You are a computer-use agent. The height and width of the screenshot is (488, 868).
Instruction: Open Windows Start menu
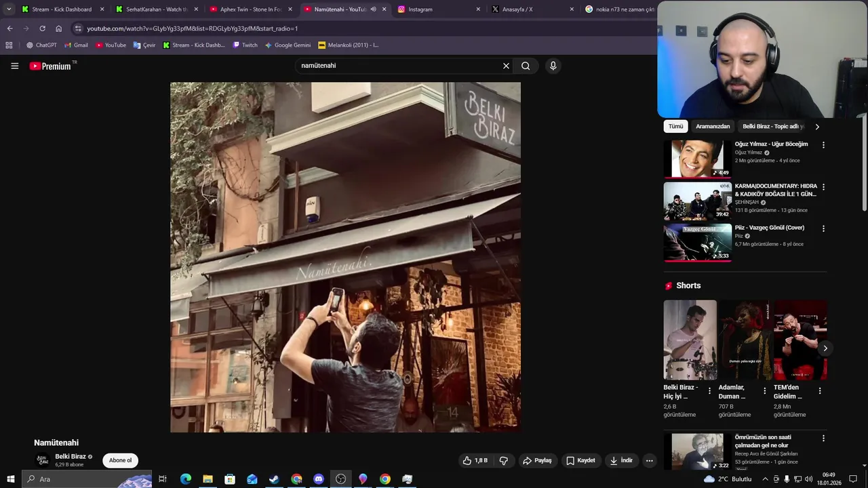click(x=10, y=479)
